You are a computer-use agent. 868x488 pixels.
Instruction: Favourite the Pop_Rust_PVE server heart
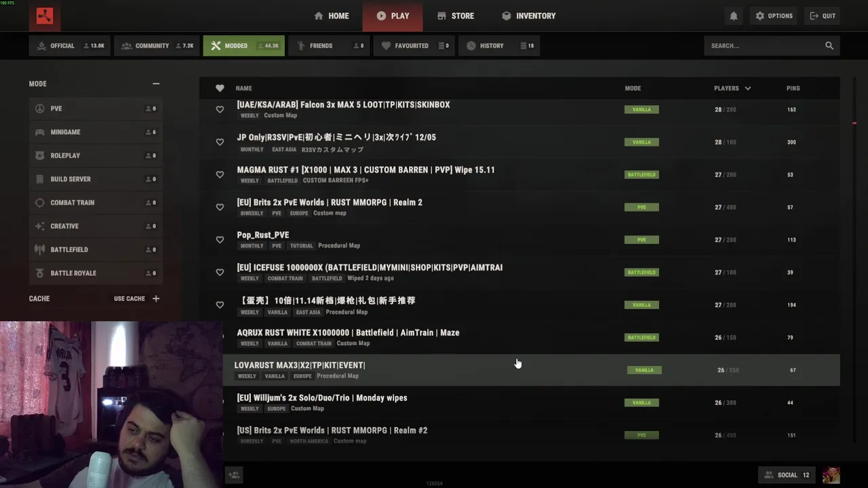tap(220, 239)
